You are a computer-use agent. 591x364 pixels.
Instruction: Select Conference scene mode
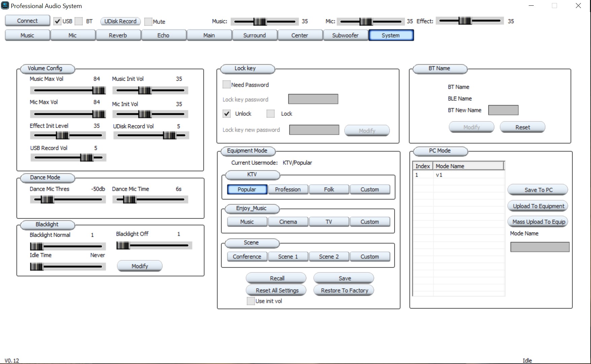[x=247, y=257]
